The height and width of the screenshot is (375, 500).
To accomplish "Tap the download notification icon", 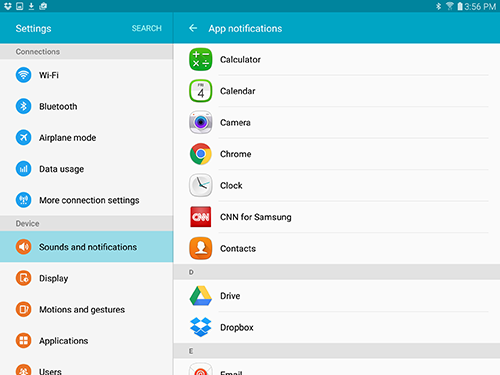I will [31, 6].
